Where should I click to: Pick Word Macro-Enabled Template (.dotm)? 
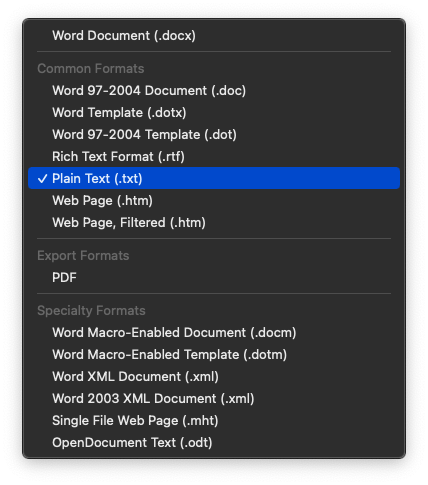coord(214,354)
